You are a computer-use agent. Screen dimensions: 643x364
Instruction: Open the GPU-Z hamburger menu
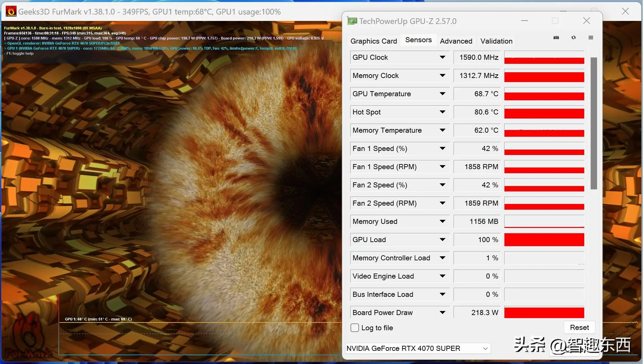(x=591, y=37)
